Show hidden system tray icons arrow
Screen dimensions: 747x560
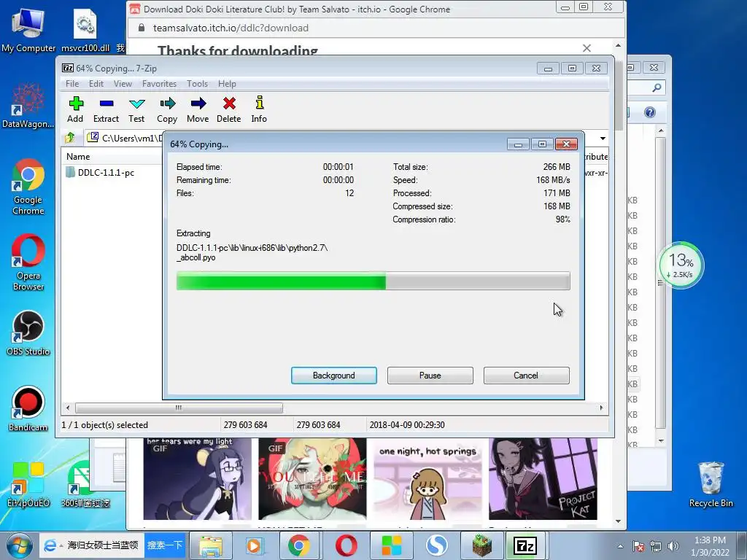pyautogui.click(x=620, y=546)
